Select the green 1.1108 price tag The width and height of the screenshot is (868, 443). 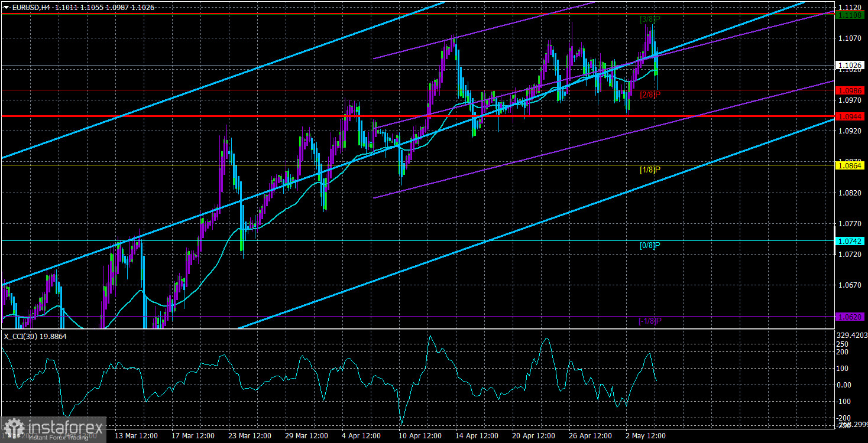[x=851, y=14]
